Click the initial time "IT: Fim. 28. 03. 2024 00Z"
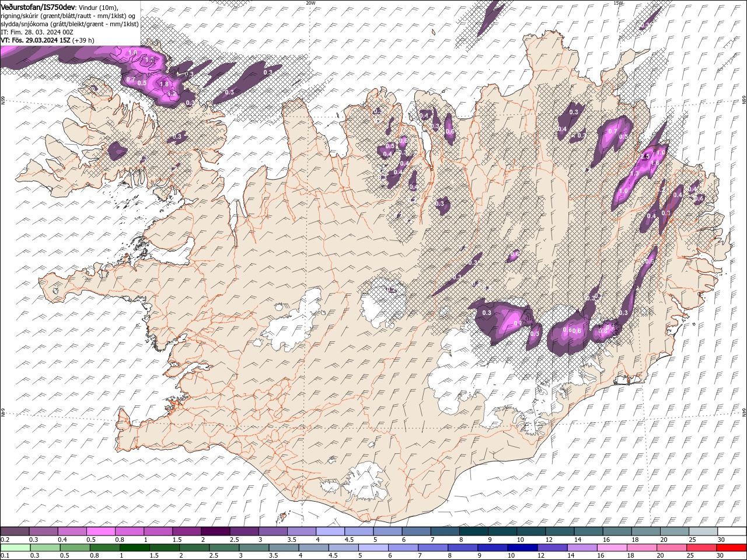The width and height of the screenshot is (747, 560). pyautogui.click(x=36, y=32)
